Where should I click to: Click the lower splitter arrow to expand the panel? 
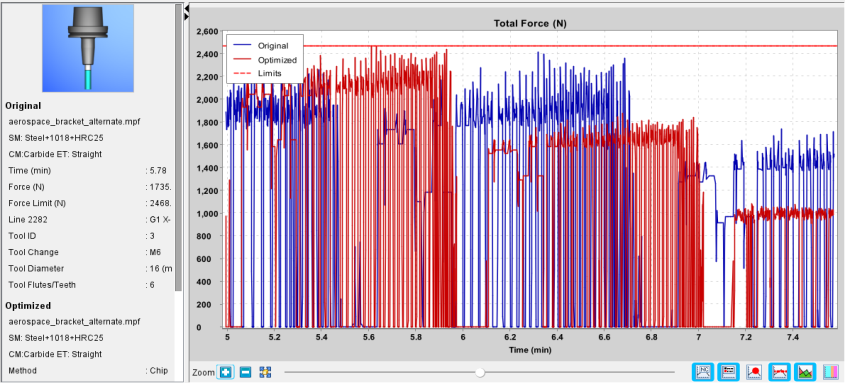186,17
